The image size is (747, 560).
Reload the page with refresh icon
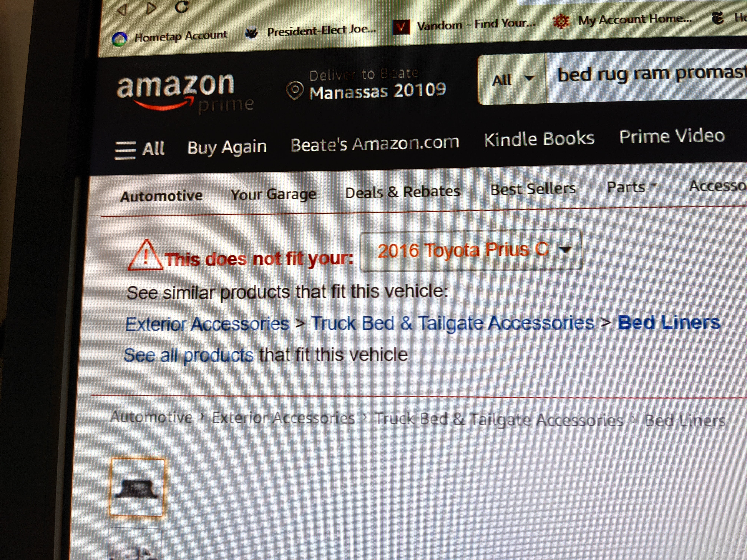pyautogui.click(x=182, y=6)
